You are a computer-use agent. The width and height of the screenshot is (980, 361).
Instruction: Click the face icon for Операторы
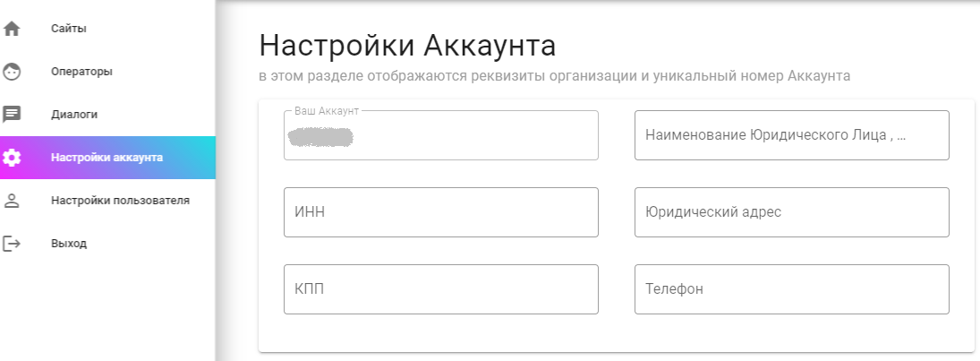click(12, 72)
